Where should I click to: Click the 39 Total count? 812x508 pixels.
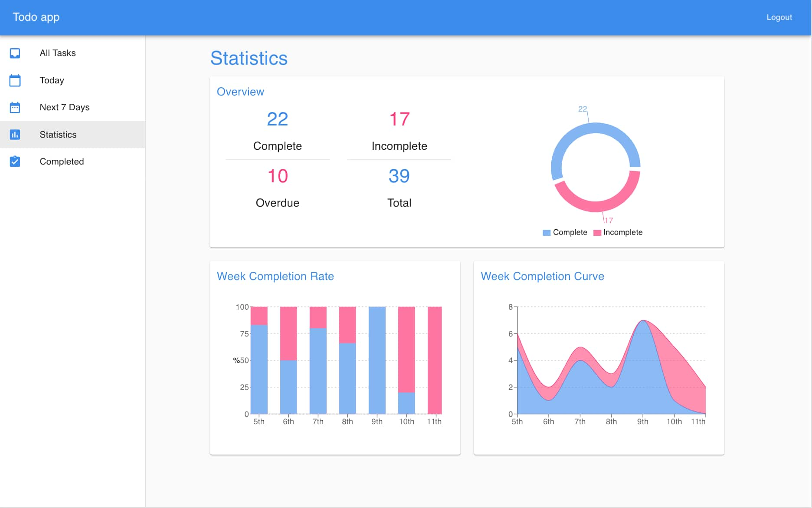pos(399,176)
